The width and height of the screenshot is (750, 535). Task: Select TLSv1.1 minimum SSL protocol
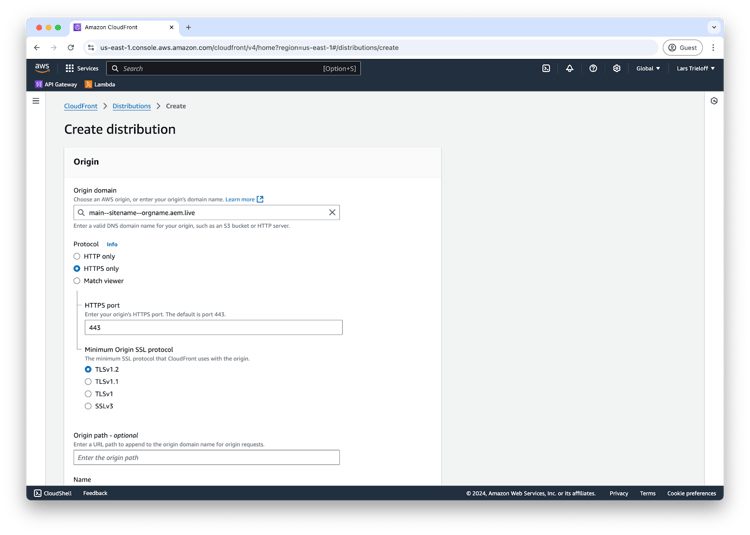88,382
